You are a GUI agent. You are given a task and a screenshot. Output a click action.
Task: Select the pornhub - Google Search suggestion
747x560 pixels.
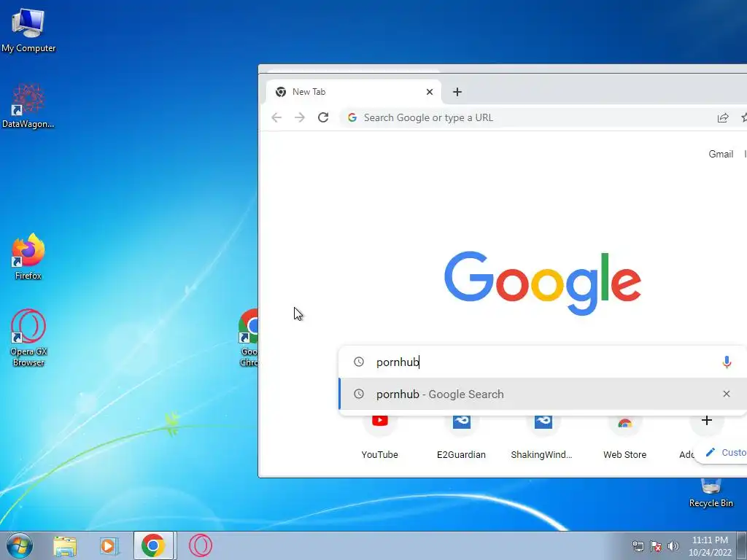point(543,394)
